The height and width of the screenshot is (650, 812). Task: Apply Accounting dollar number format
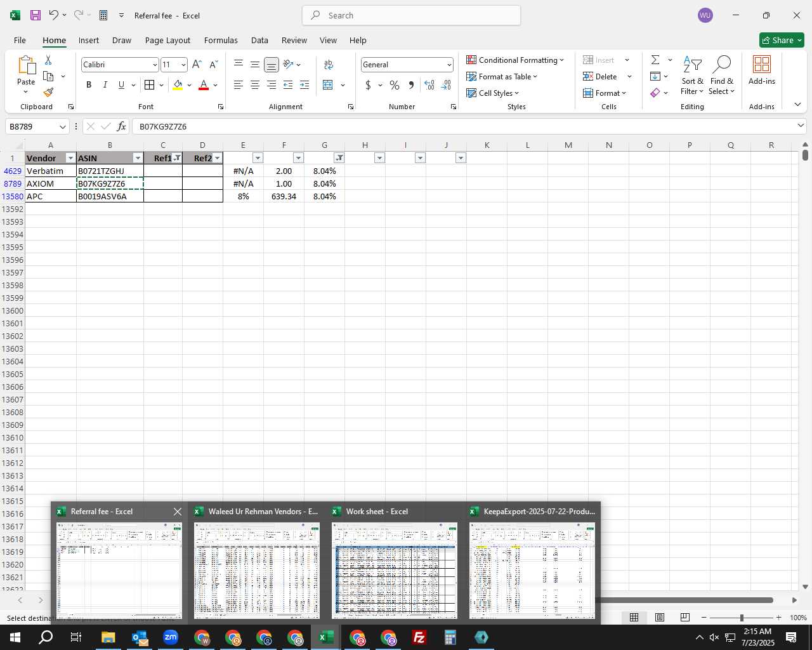point(368,85)
